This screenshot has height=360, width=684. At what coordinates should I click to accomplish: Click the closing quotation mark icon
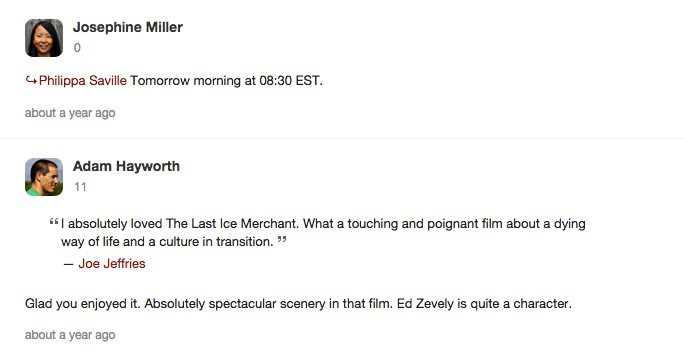tap(282, 240)
